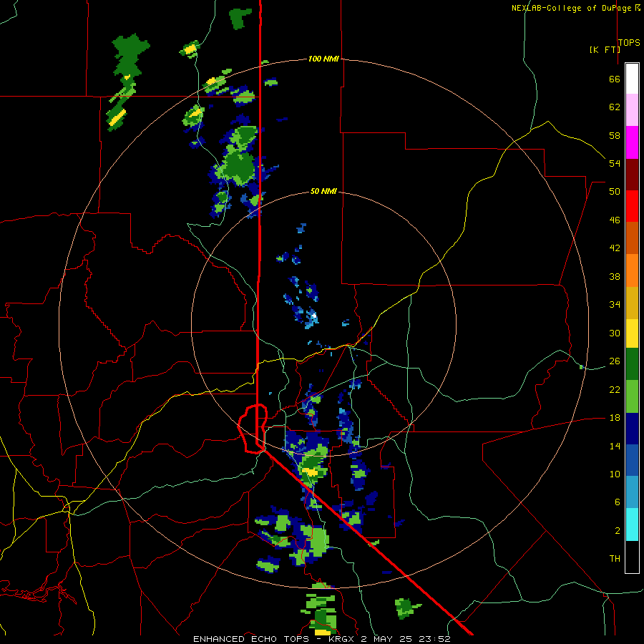
Task: Click the yellow echo core south of radar
Action: (x=311, y=472)
